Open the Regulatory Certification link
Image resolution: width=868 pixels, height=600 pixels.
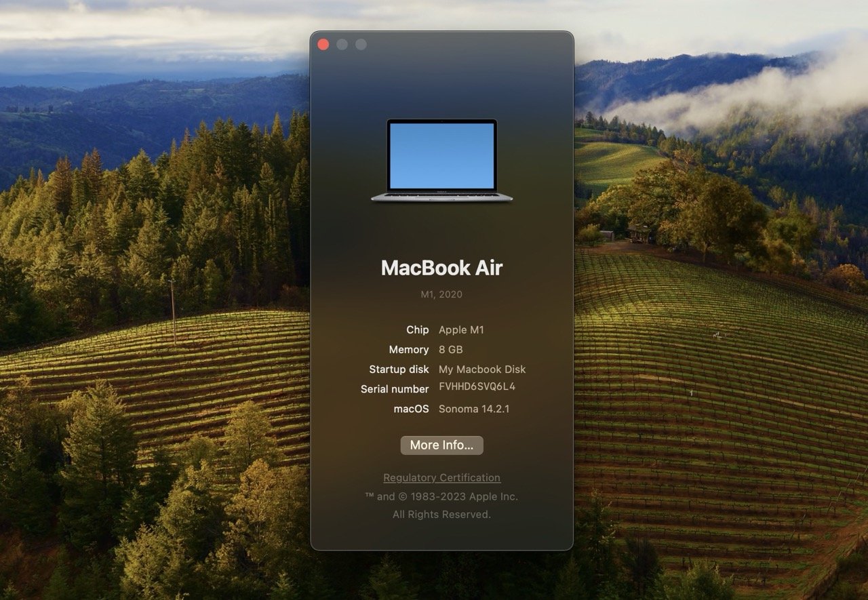pyautogui.click(x=441, y=478)
